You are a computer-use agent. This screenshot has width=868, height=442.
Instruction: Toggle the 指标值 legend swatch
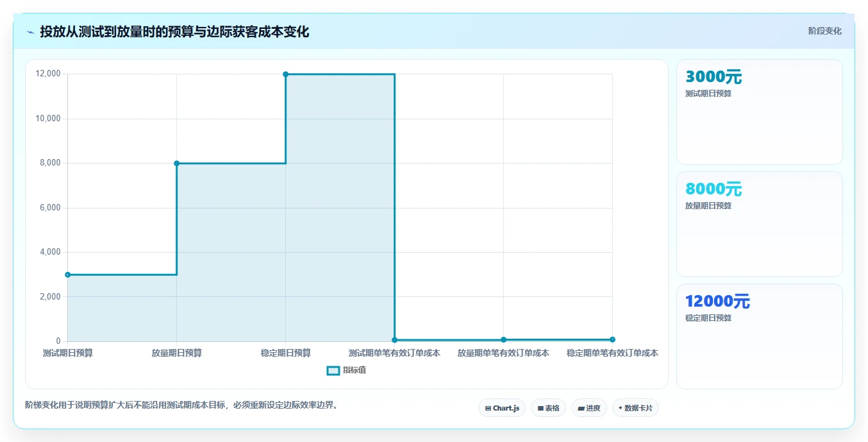(333, 370)
